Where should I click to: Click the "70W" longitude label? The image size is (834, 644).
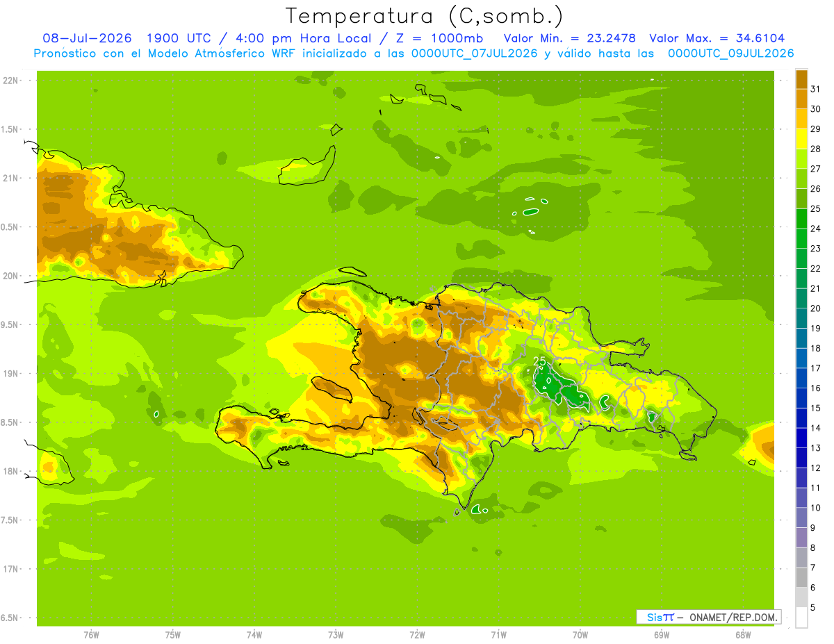[580, 634]
